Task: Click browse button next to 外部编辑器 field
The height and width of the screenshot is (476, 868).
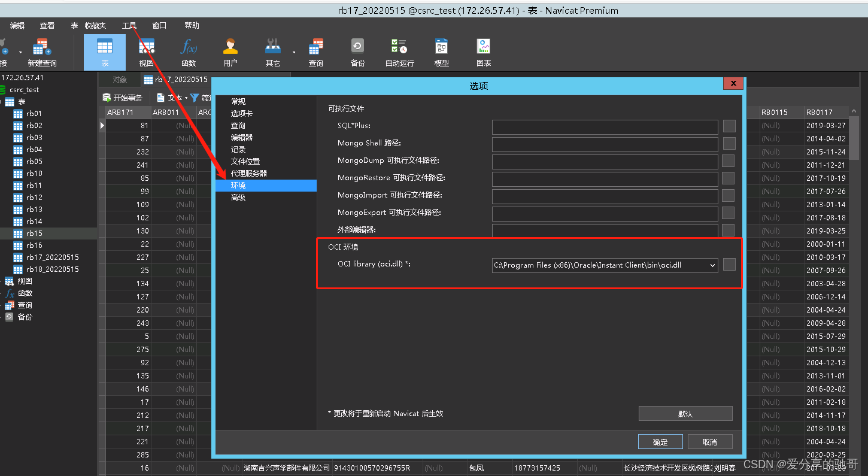Action: click(728, 230)
